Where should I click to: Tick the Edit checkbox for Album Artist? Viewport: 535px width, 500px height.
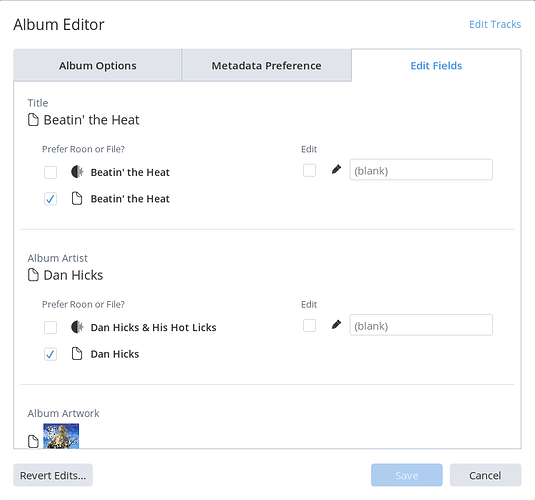tap(309, 326)
